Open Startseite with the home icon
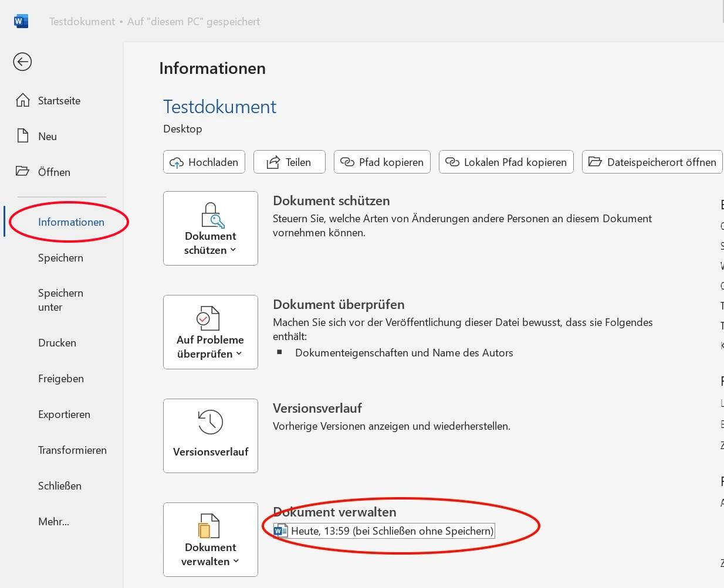Image resolution: width=724 pixels, height=588 pixels. [23, 100]
